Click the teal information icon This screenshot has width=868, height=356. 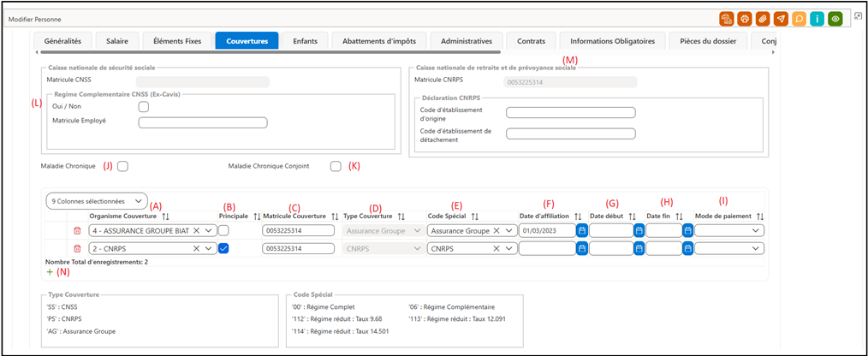click(817, 19)
